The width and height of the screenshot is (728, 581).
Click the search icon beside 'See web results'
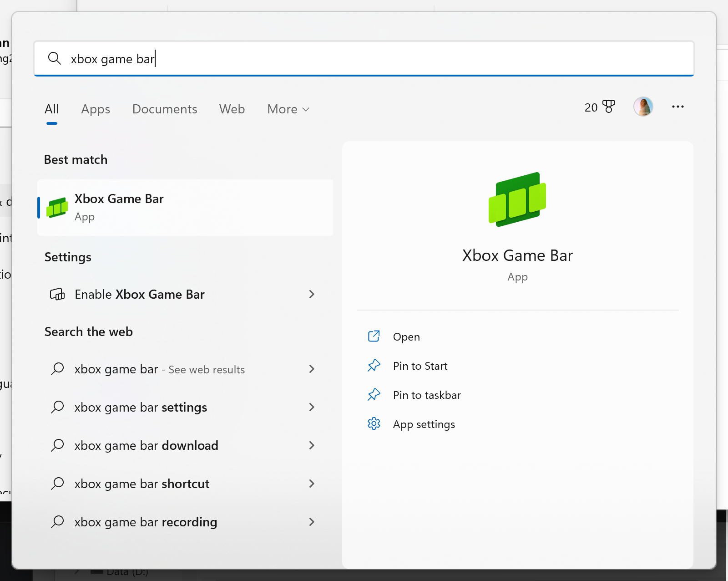(x=57, y=368)
